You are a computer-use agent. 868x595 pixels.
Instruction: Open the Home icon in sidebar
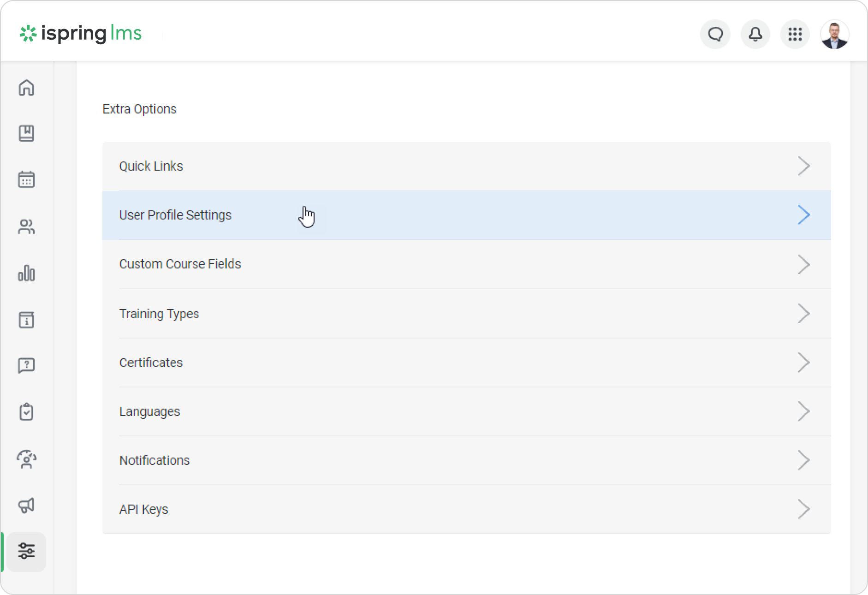coord(26,88)
